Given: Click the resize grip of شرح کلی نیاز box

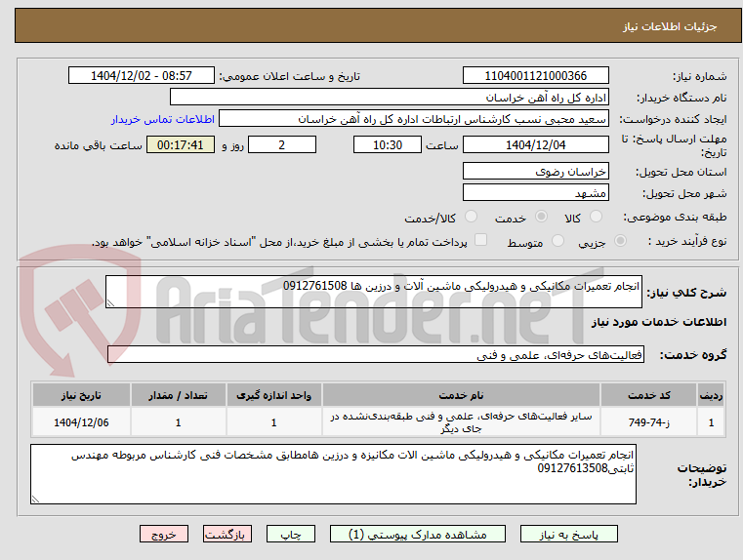Looking at the screenshot, I should [x=110, y=303].
